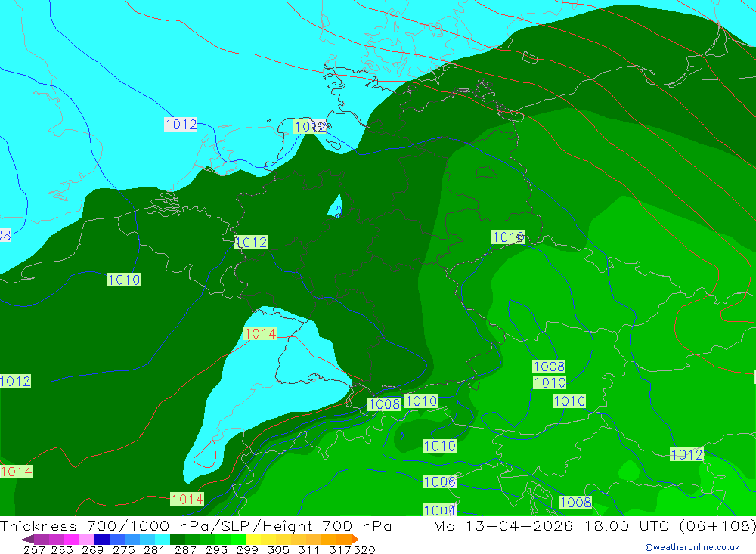Click the white-background 1012 isobar label
The height and width of the screenshot is (554, 756).
(181, 125)
